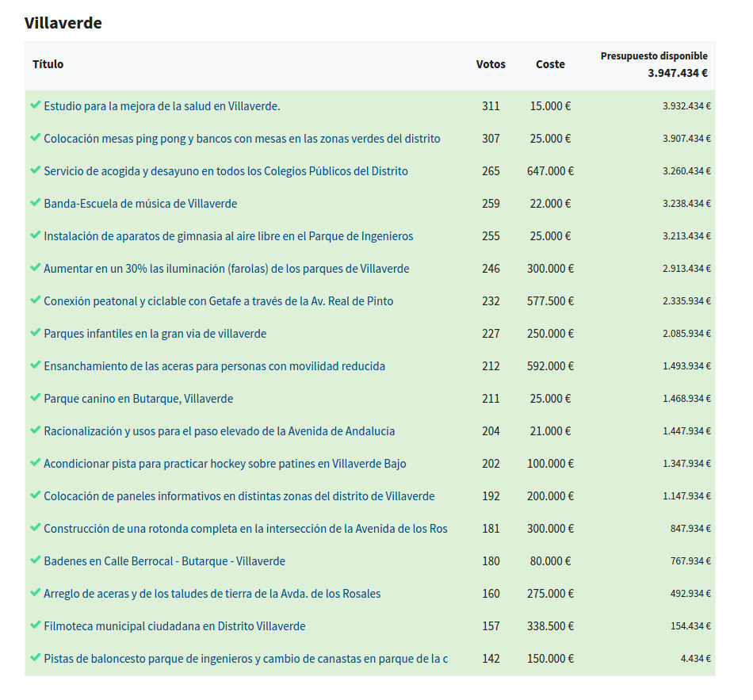Screen dimensions: 753x700
Task: Open Colocación de paneles informativos proposal
Action: [239, 496]
